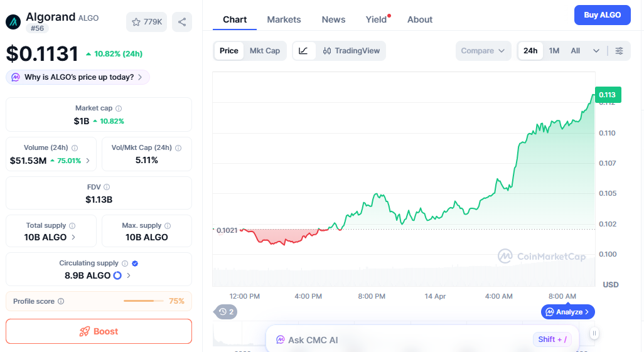Click the 0.1021 opening price label

tap(227, 230)
